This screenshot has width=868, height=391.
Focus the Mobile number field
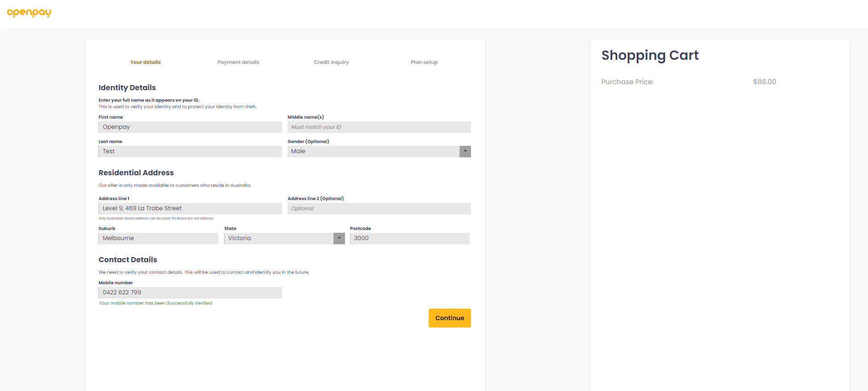pos(190,293)
